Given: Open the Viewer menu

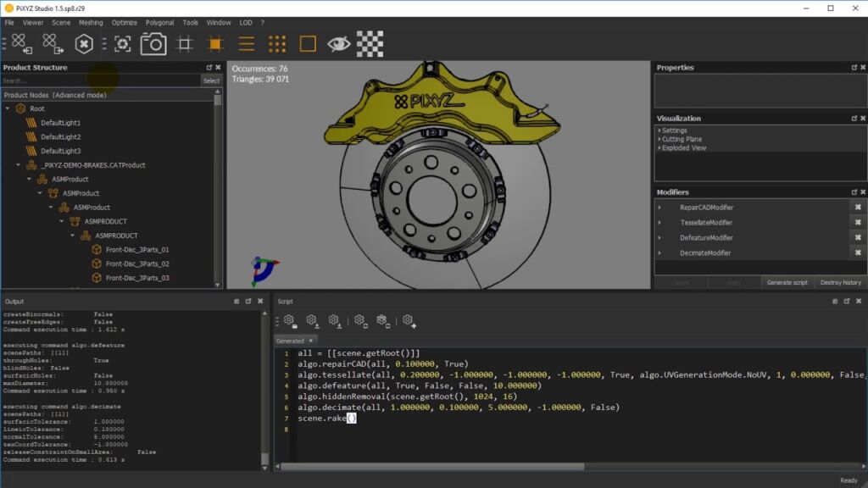Looking at the screenshot, I should (x=33, y=23).
